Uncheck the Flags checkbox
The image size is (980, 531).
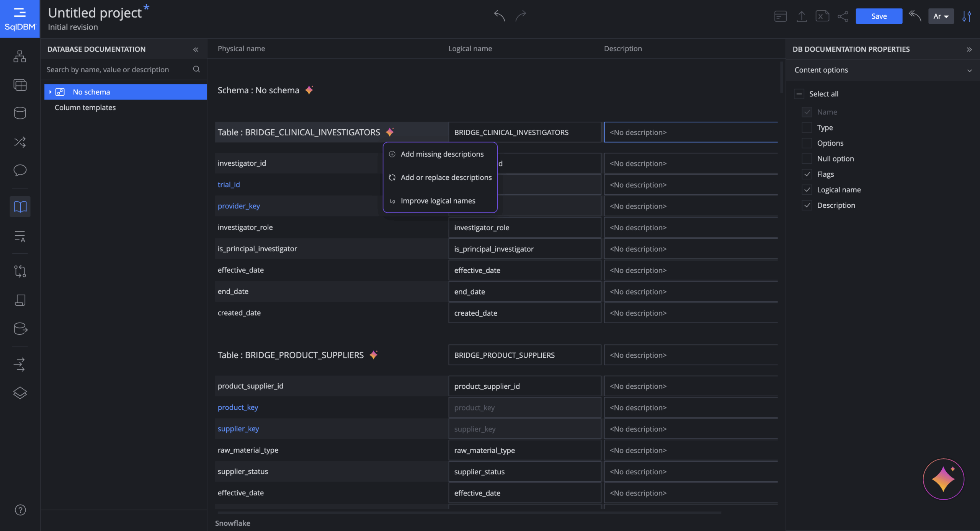point(807,174)
